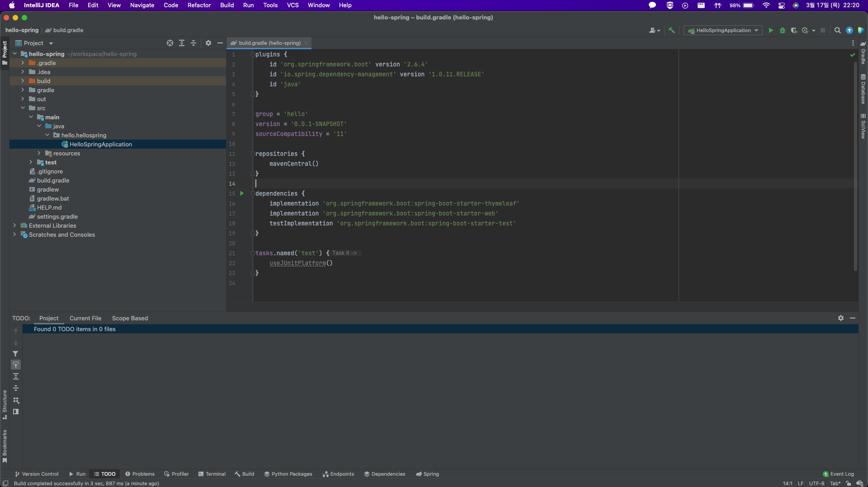This screenshot has width=868, height=487.
Task: Click the blue update arrow icon
Action: pyautogui.click(x=849, y=30)
